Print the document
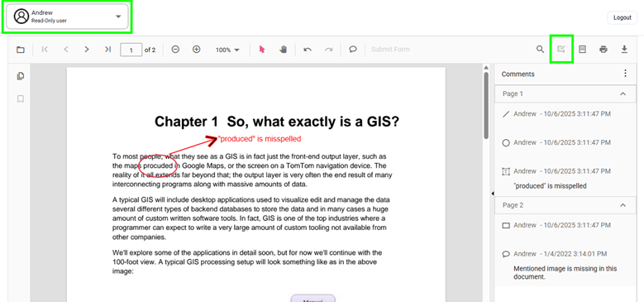The width and height of the screenshot is (644, 302). pyautogui.click(x=603, y=50)
